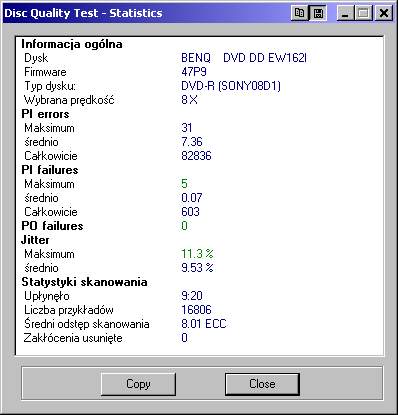This screenshot has width=398, height=415.
Task: Click selected speed value '8 X'
Action: coord(189,100)
